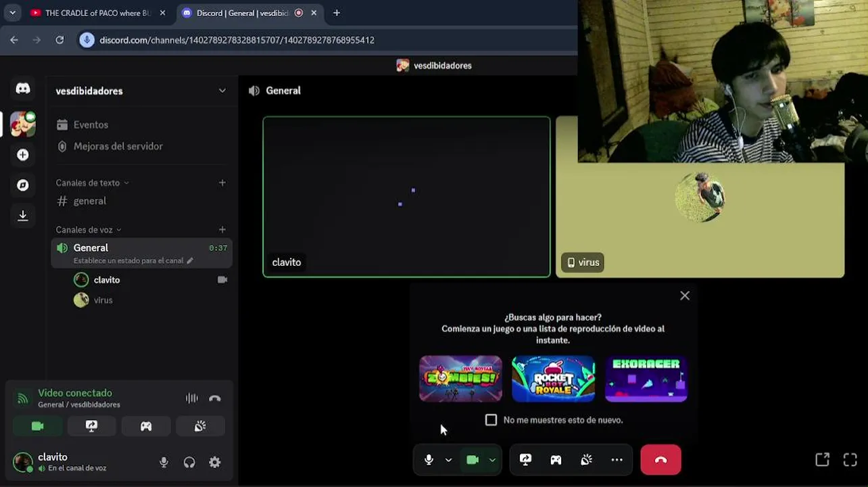Open 'Eventos' in the server sidebar

point(91,125)
